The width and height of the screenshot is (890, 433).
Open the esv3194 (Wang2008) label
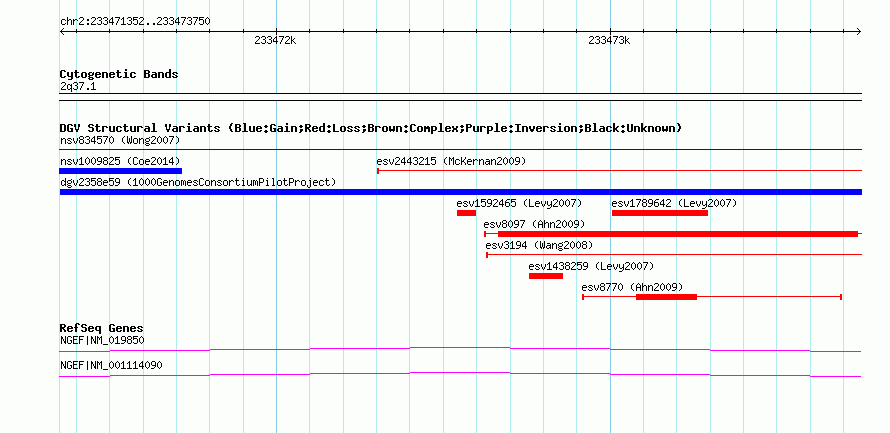[x=539, y=245]
